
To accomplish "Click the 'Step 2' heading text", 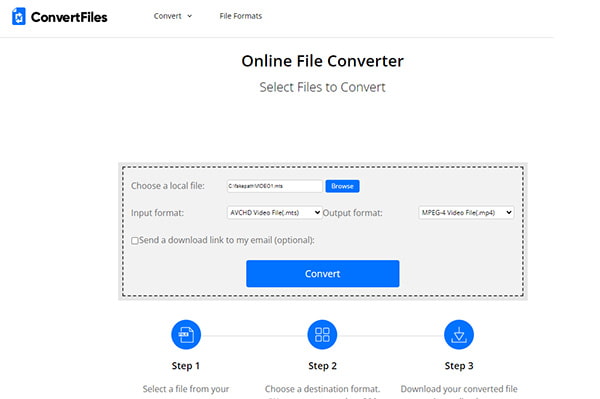I will [x=322, y=366].
